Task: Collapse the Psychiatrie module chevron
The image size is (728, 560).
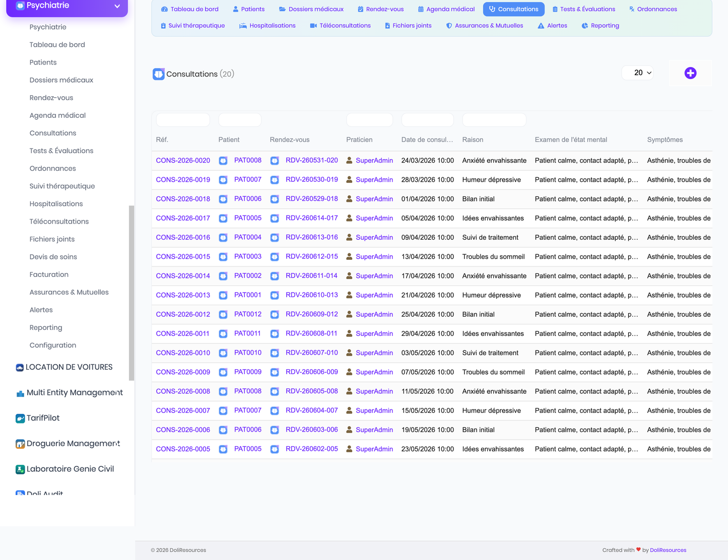Action: tap(117, 6)
